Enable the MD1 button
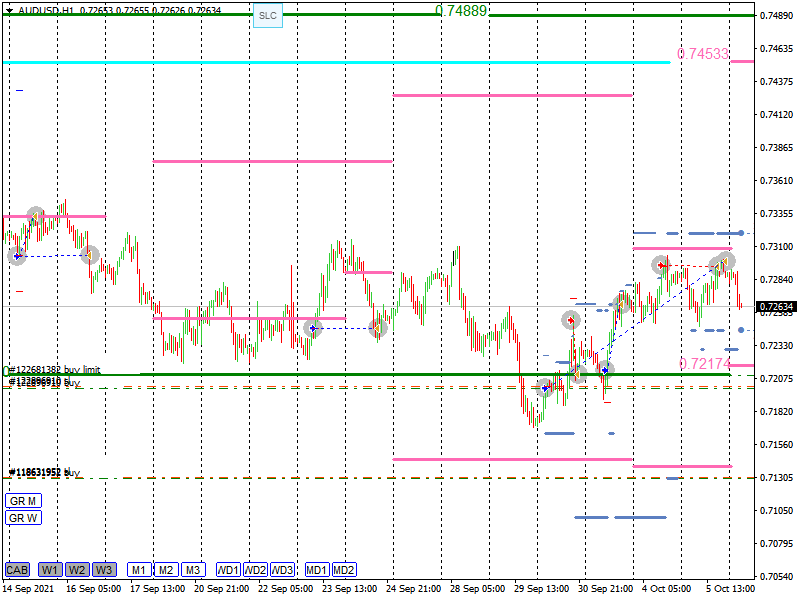This screenshot has height=600, width=800. click(317, 570)
